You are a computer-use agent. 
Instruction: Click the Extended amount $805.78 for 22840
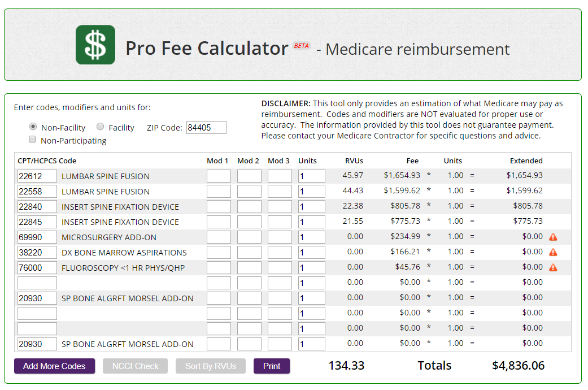point(528,206)
